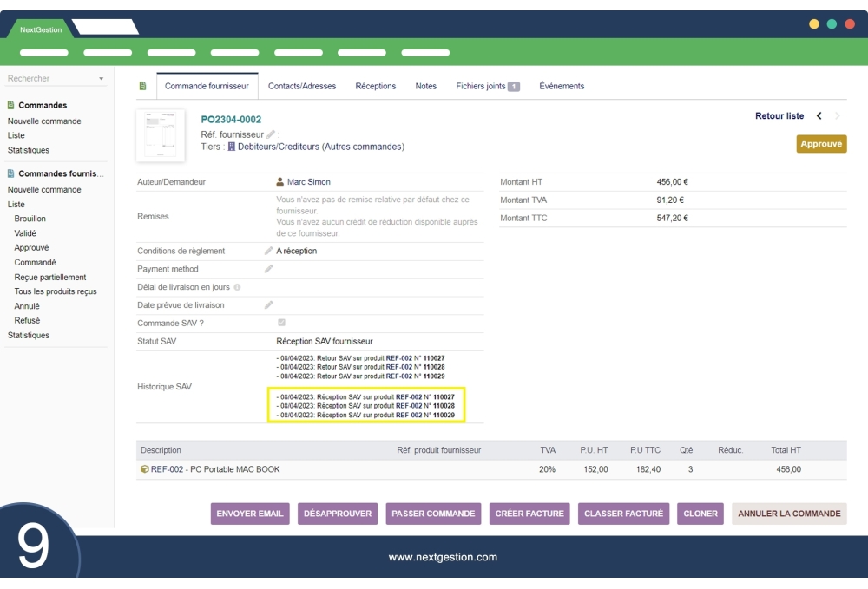This screenshot has width=868, height=589.
Task: Click the CRÉER FACTURE button
Action: [529, 514]
